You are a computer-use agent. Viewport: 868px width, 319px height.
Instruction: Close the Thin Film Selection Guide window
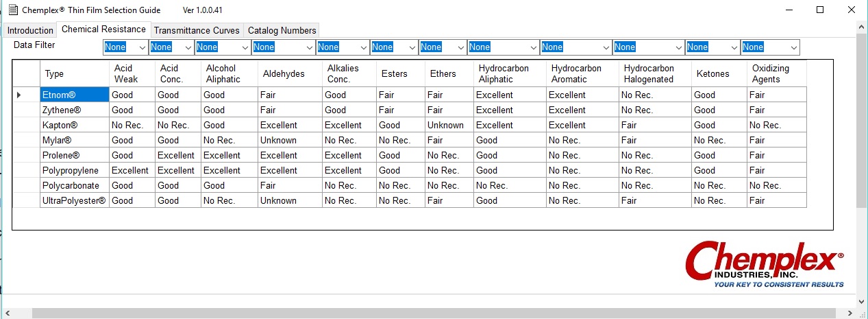[x=852, y=10]
